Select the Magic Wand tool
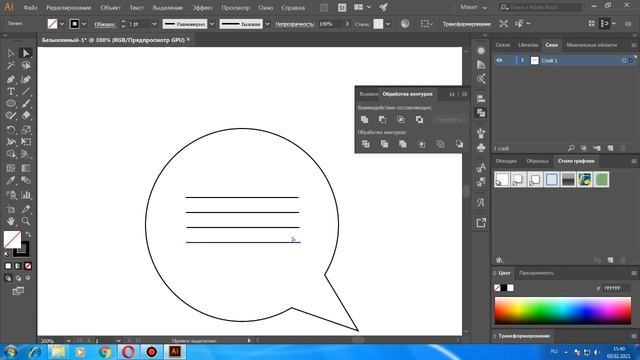Screen dimensions: 640x360 (x=11, y=65)
